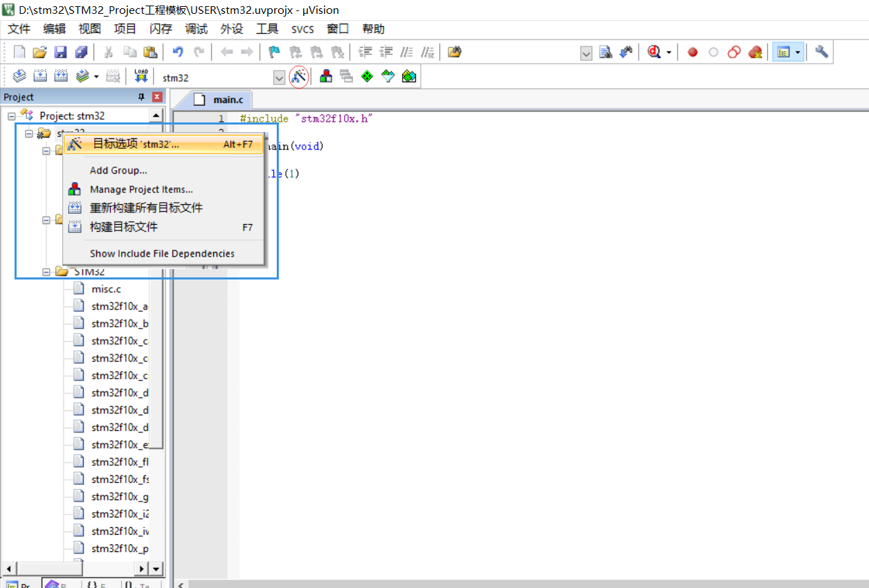The width and height of the screenshot is (869, 588).
Task: Open batch build dropdown arrow
Action: click(96, 76)
